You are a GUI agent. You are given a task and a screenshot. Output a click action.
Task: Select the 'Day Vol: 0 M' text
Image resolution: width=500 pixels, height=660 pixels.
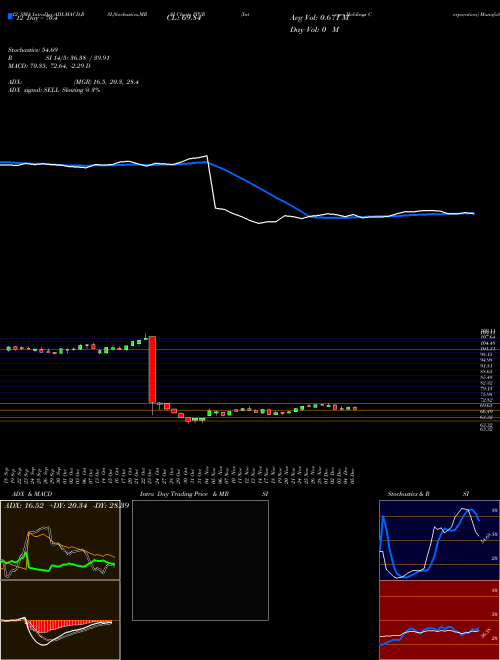[314, 30]
